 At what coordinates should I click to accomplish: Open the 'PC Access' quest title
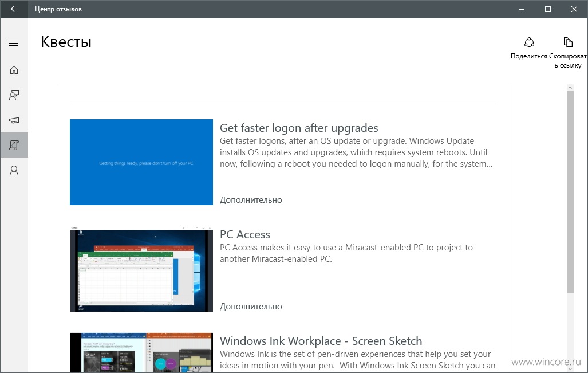(245, 234)
